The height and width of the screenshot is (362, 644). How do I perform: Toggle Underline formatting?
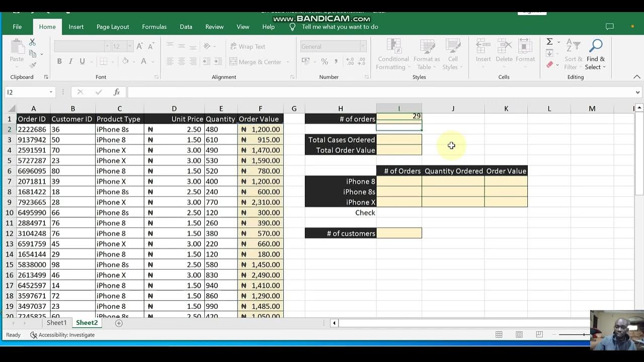coord(82,61)
